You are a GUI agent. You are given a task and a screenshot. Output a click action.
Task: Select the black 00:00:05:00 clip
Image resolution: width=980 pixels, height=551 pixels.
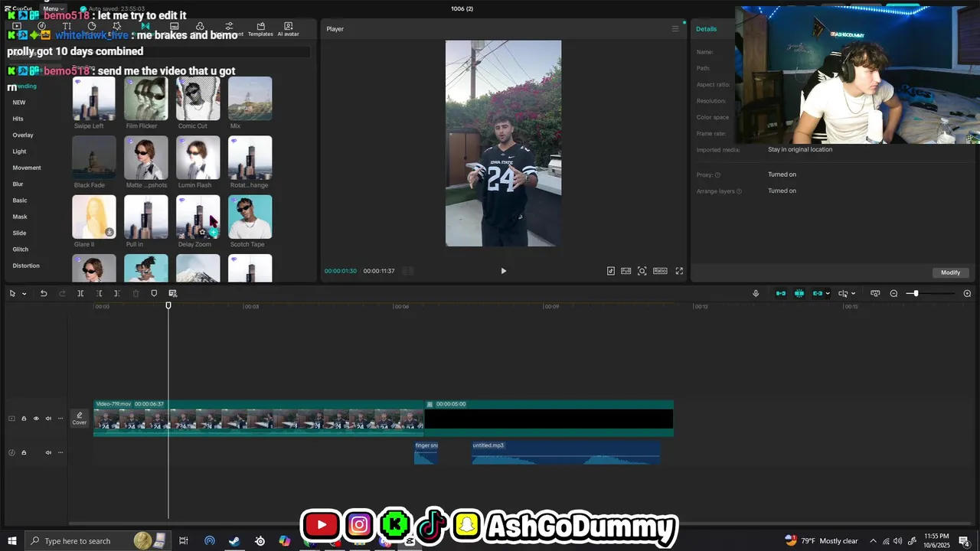[x=549, y=419]
